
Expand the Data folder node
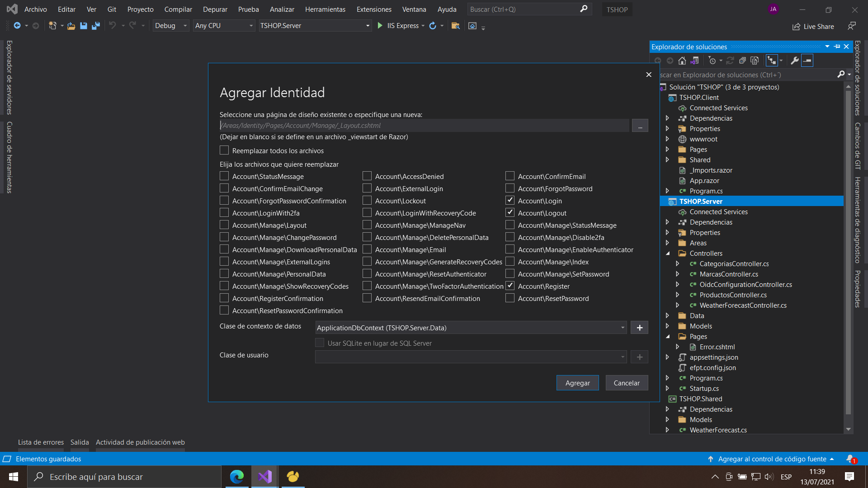[668, 316]
